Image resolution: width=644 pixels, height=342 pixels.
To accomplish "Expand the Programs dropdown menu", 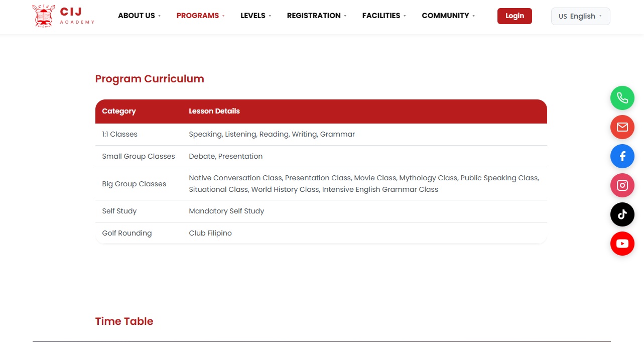I will pos(201,16).
